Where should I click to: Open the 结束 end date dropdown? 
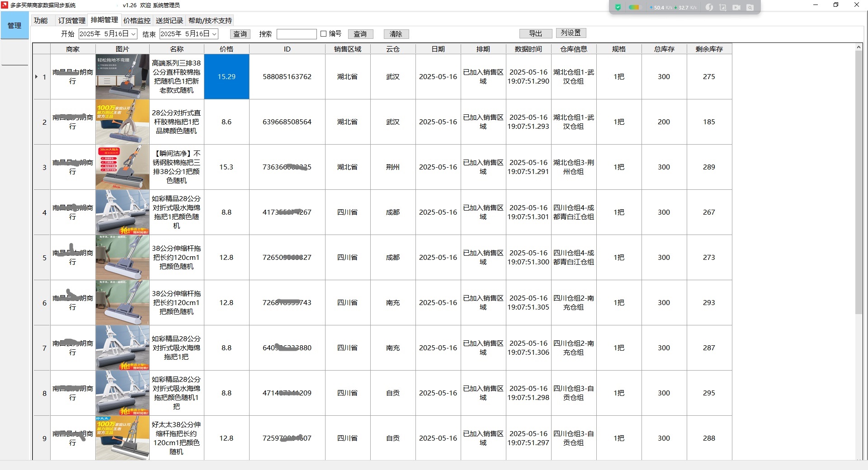coord(214,34)
